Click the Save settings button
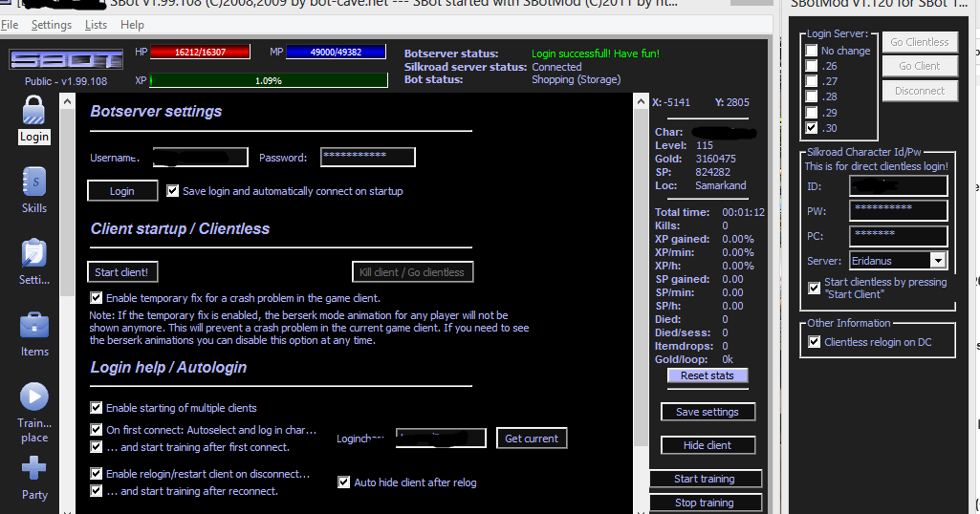The image size is (980, 514). point(707,412)
